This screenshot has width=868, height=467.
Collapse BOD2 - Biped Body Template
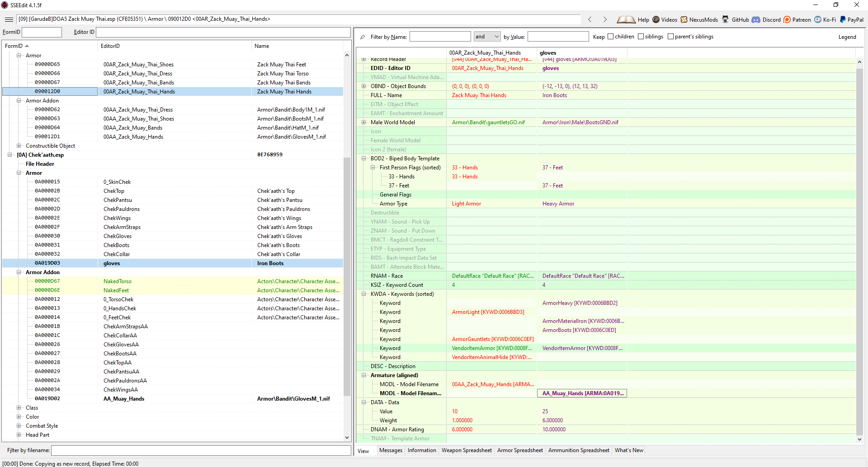click(363, 159)
